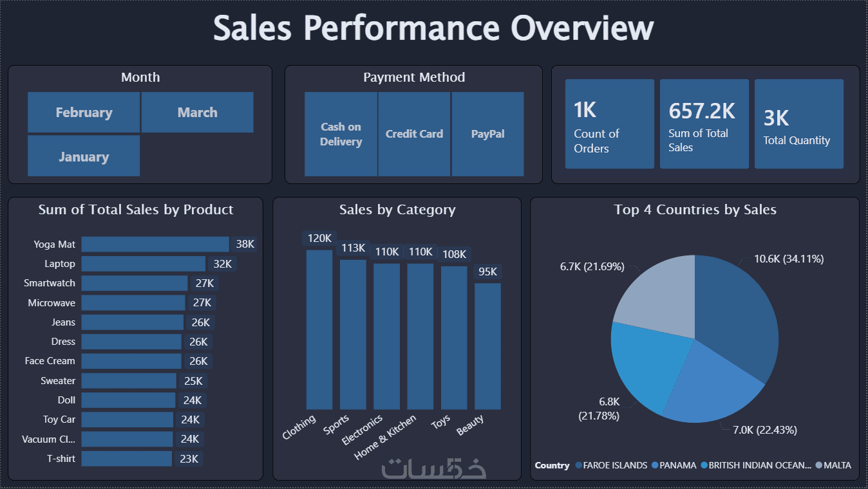The height and width of the screenshot is (489, 868).
Task: Select FAROE ISLANDS legend entry
Action: point(612,465)
